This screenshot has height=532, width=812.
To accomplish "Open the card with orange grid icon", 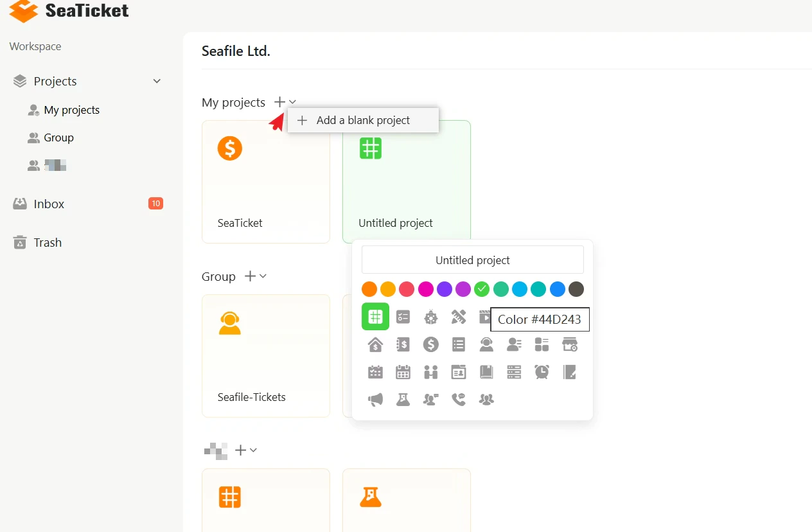I will [266, 501].
